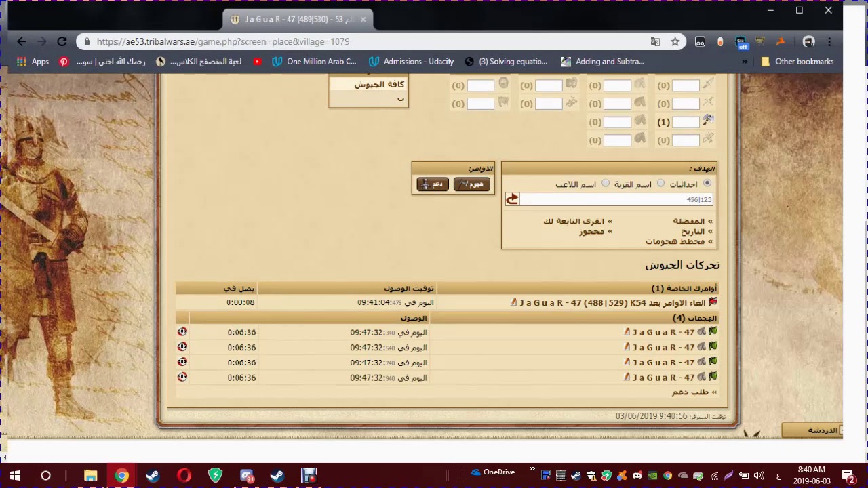The width and height of the screenshot is (868, 488).
Task: Click the axeman quantity input field
Action: pos(686,122)
